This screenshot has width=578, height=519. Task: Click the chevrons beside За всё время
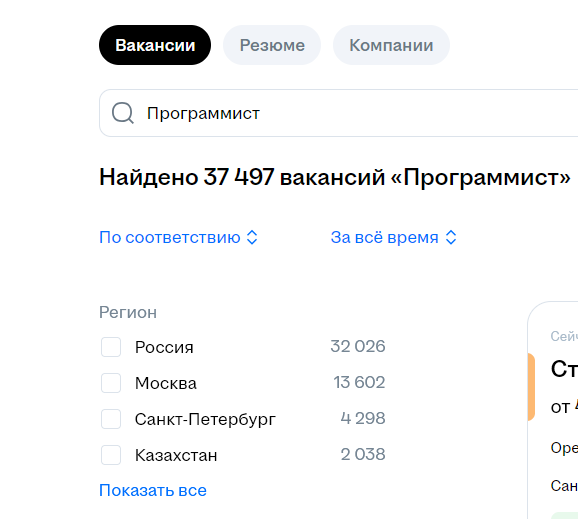tap(451, 237)
